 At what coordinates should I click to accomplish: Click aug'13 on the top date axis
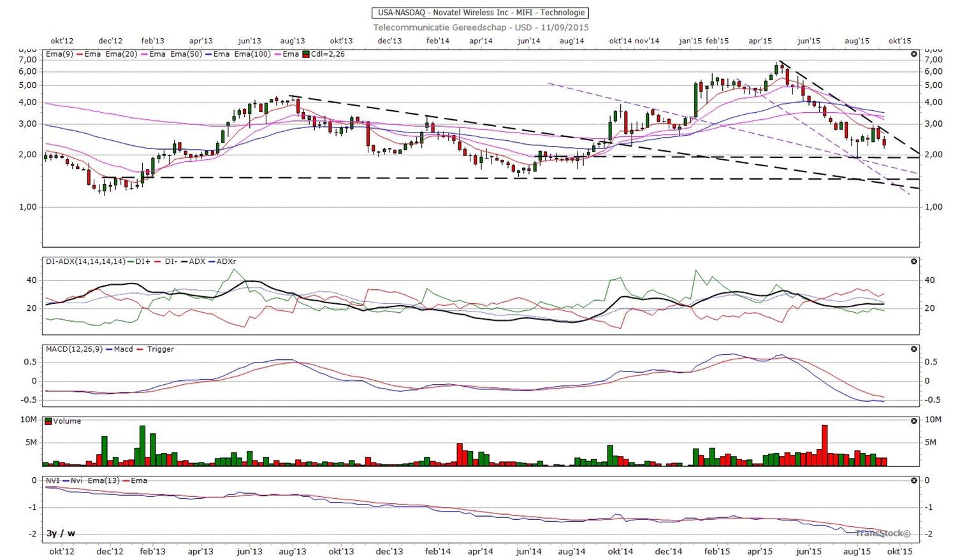pyautogui.click(x=293, y=41)
